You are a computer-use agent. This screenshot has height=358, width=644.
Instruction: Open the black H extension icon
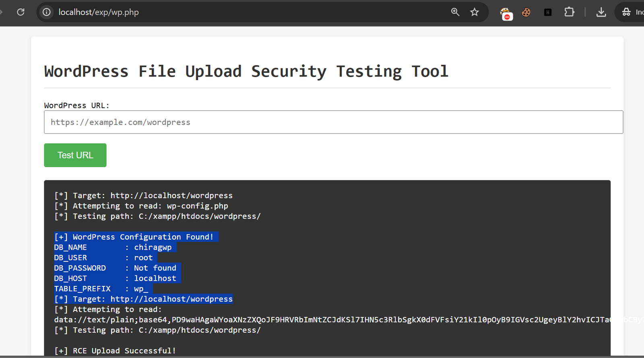(547, 12)
